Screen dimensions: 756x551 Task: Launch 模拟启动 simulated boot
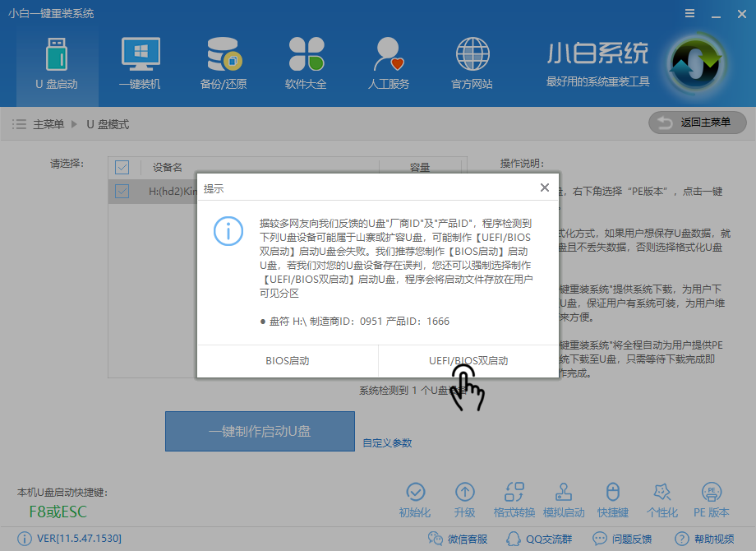tap(565, 498)
